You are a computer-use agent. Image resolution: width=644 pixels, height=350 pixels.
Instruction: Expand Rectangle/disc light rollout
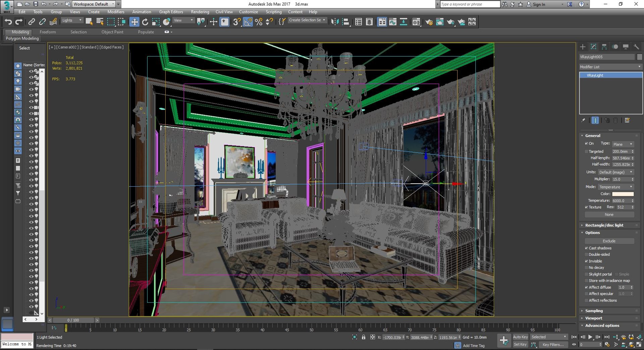[609, 225]
